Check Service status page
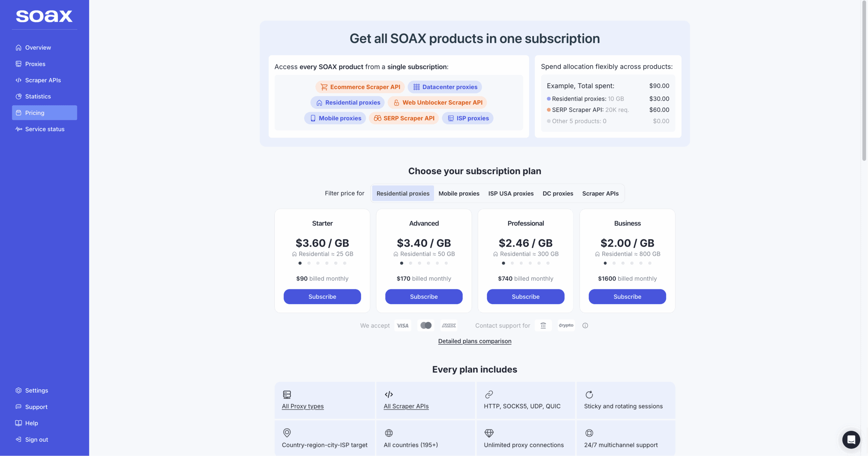This screenshot has height=456, width=868. click(x=44, y=129)
